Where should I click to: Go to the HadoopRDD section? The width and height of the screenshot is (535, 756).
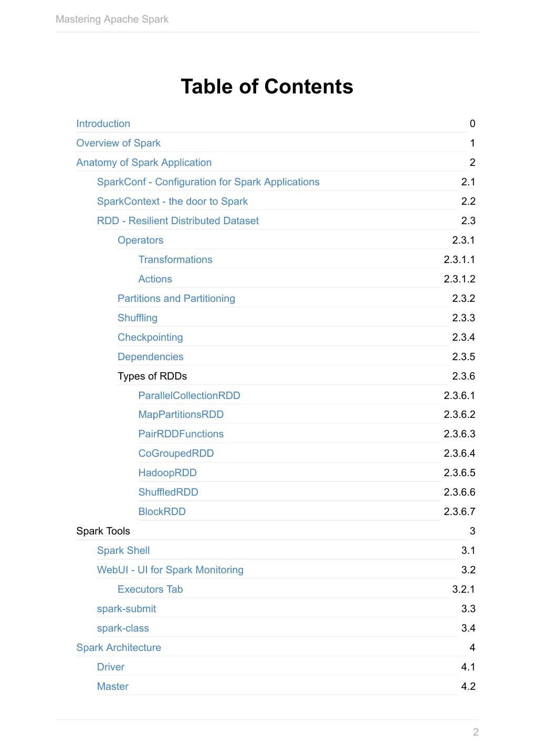click(x=167, y=473)
